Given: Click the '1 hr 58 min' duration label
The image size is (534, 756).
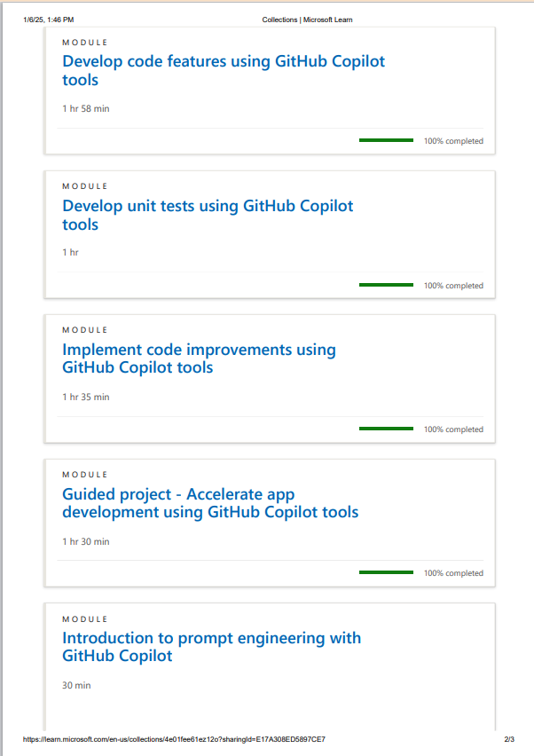Looking at the screenshot, I should click(x=86, y=108).
